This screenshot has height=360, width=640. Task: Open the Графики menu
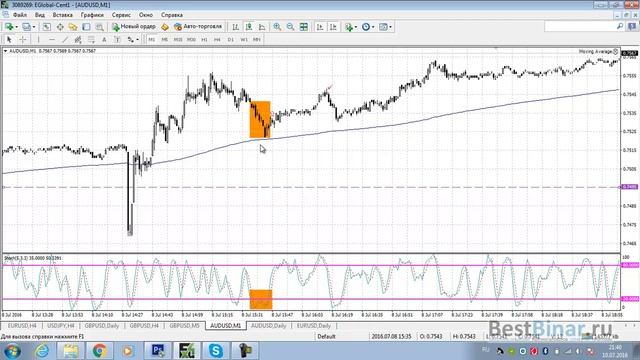[92, 15]
